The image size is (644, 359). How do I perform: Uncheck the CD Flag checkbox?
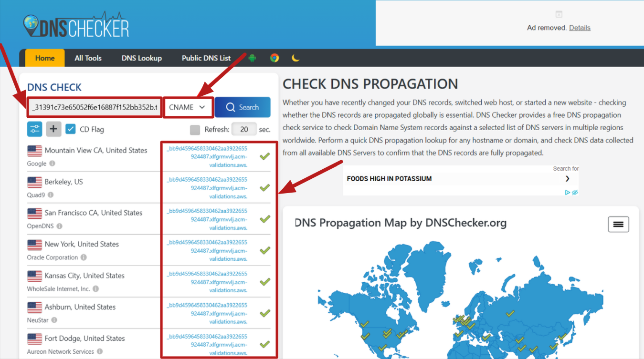click(71, 129)
